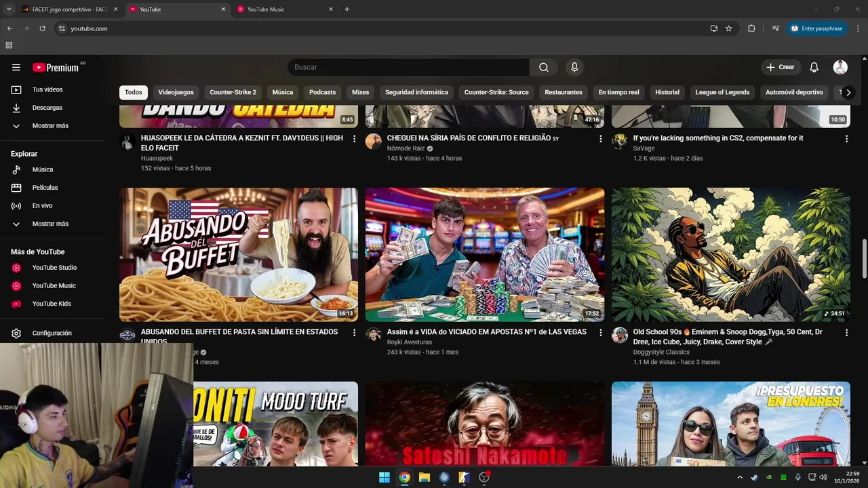Play the Presupuesto en Londres thumbnail
Screen dimensions: 868x488
731,424
